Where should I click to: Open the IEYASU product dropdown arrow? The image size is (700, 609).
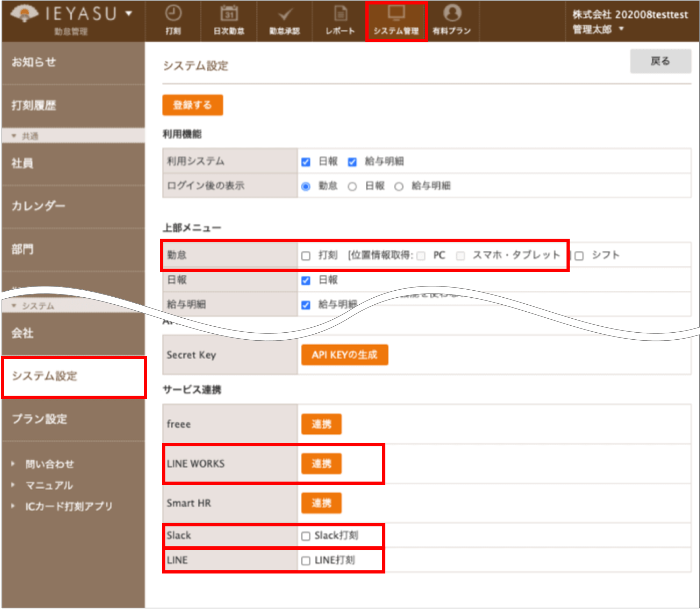[x=129, y=14]
